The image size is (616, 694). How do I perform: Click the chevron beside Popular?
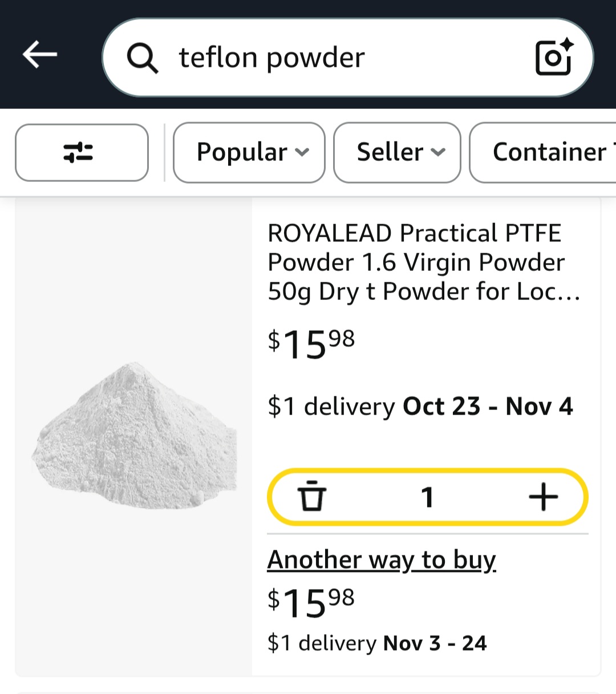click(x=302, y=152)
